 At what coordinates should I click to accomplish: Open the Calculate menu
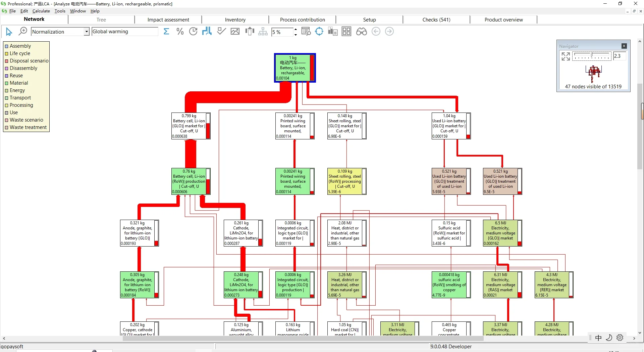click(41, 11)
